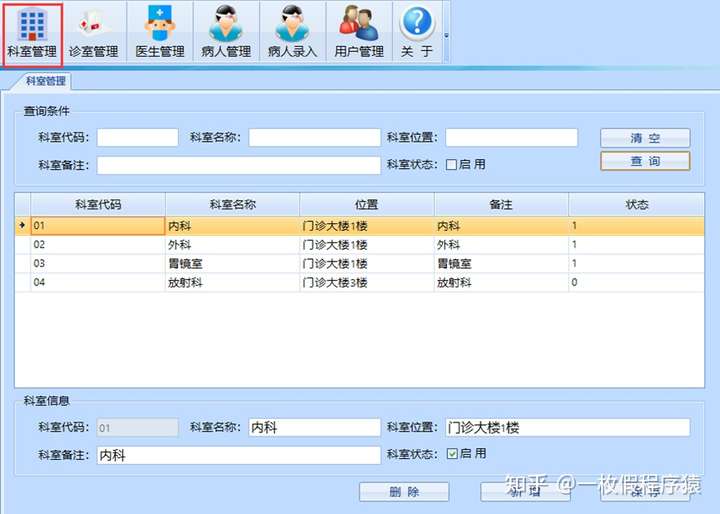Click the 删除 button
The width and height of the screenshot is (720, 514).
(404, 492)
